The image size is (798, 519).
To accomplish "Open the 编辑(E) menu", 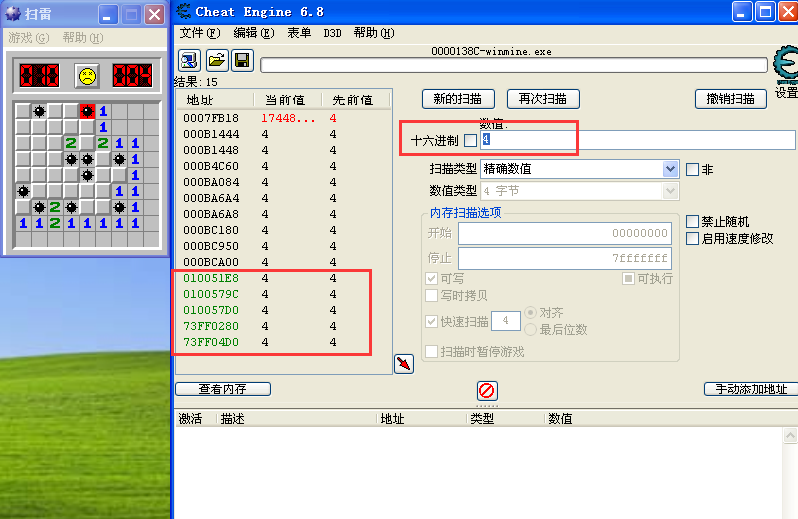I will click(x=253, y=33).
